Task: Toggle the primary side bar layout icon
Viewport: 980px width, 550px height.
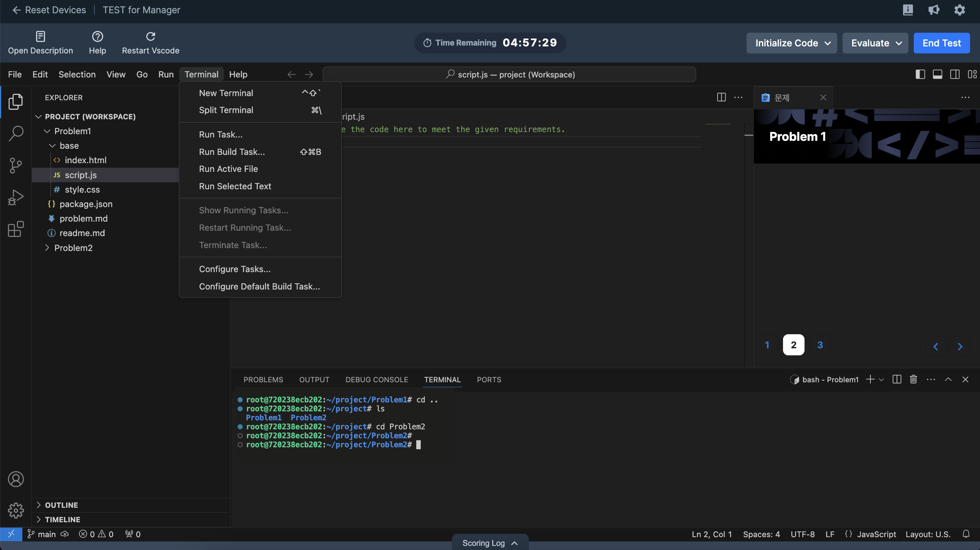Action: (x=920, y=74)
